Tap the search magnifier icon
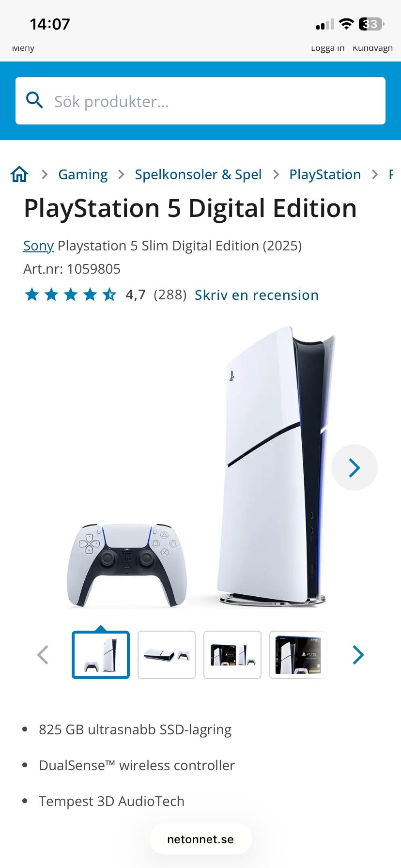This screenshot has height=868, width=401. point(34,100)
